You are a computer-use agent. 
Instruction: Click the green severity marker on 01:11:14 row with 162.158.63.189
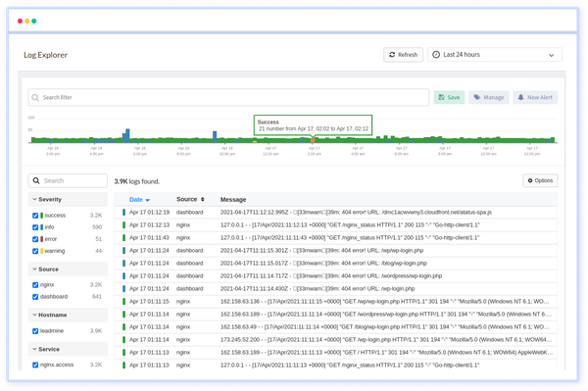pyautogui.click(x=123, y=315)
